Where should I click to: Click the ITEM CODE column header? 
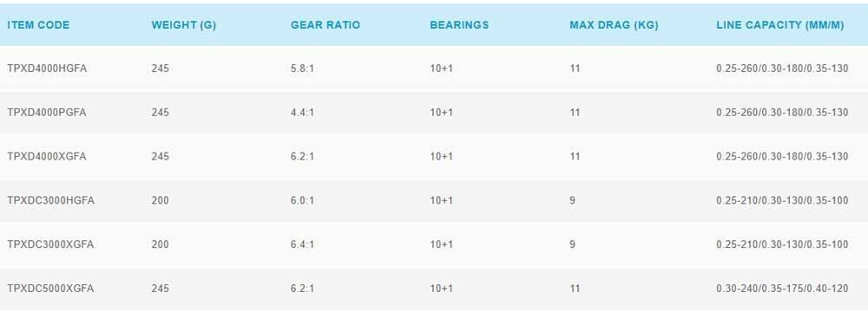tap(38, 25)
